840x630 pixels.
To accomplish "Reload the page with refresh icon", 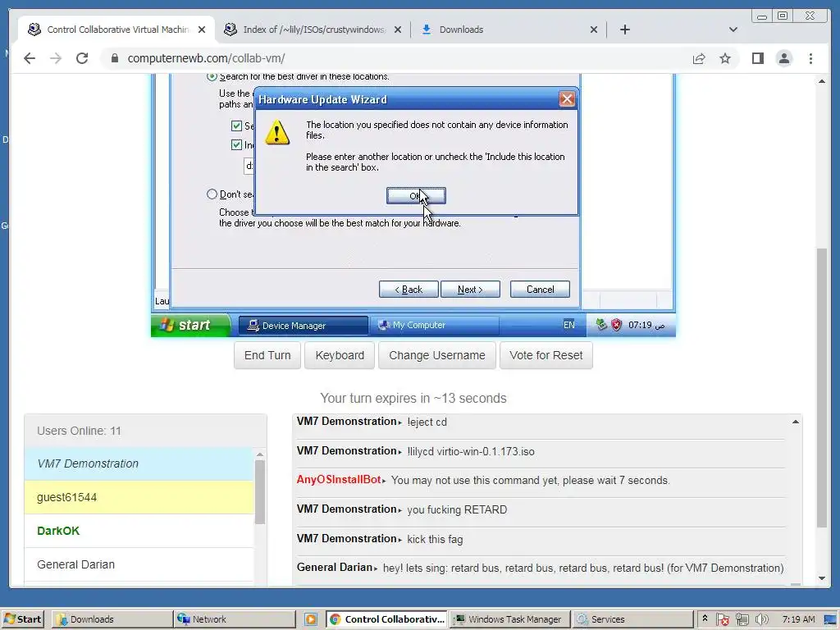I will pos(82,58).
